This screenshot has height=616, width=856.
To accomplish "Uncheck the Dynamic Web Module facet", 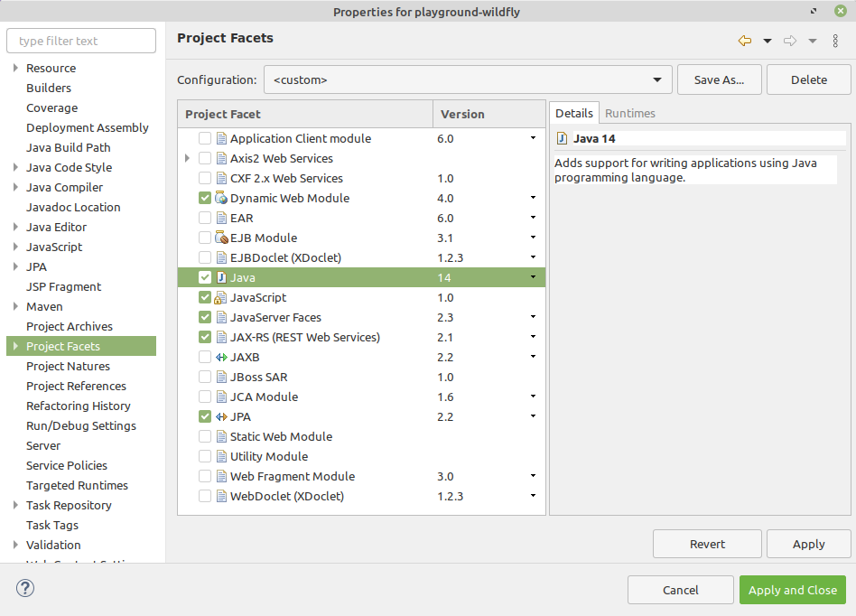I will [x=204, y=198].
